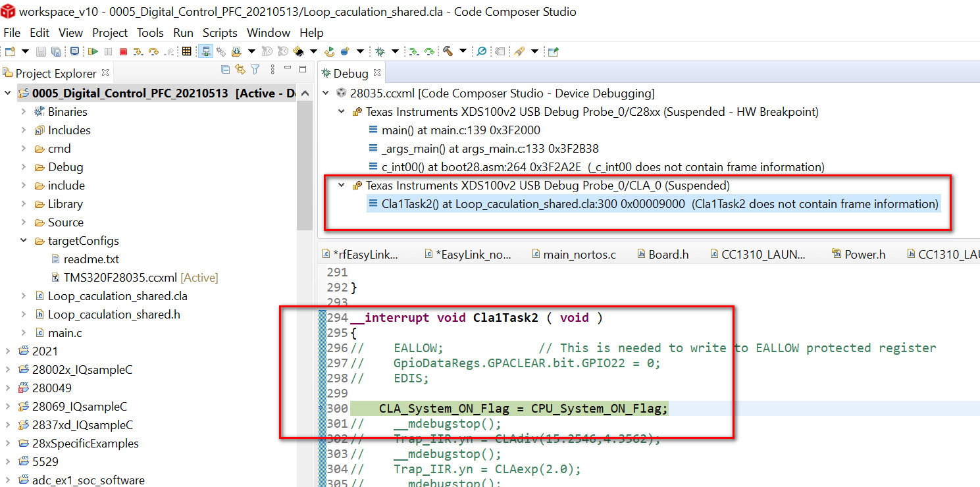
Task: Open the Window menu
Action: [x=269, y=33]
